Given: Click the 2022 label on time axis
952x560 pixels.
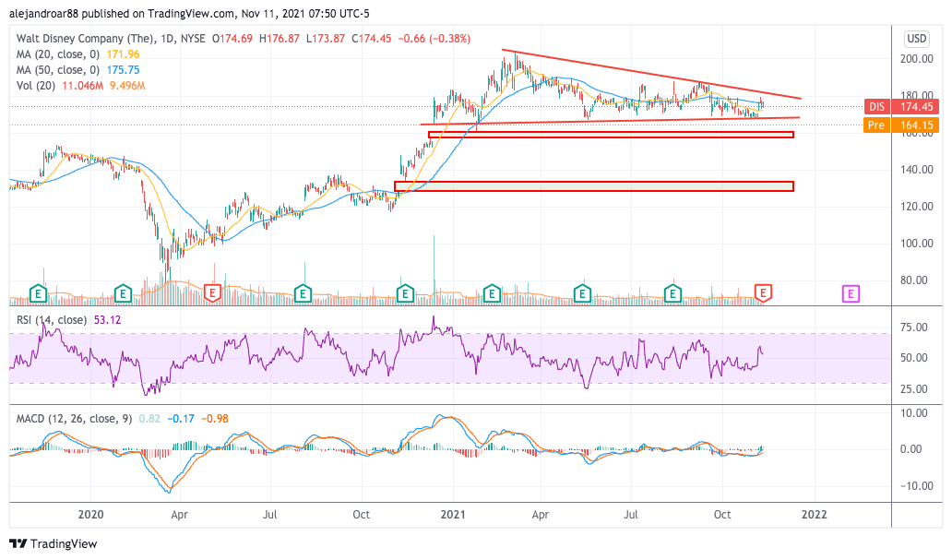Looking at the screenshot, I should 815,515.
